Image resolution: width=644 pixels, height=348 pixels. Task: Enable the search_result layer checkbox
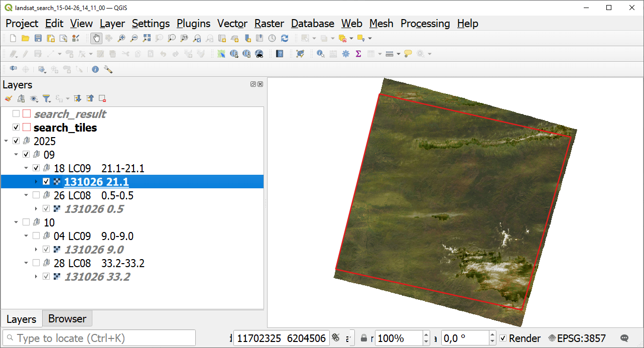pyautogui.click(x=16, y=114)
